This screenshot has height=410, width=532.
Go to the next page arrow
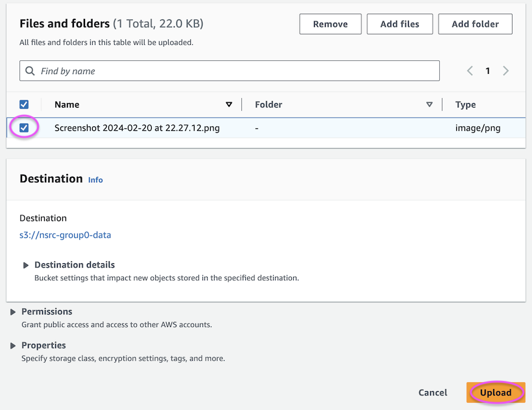505,71
